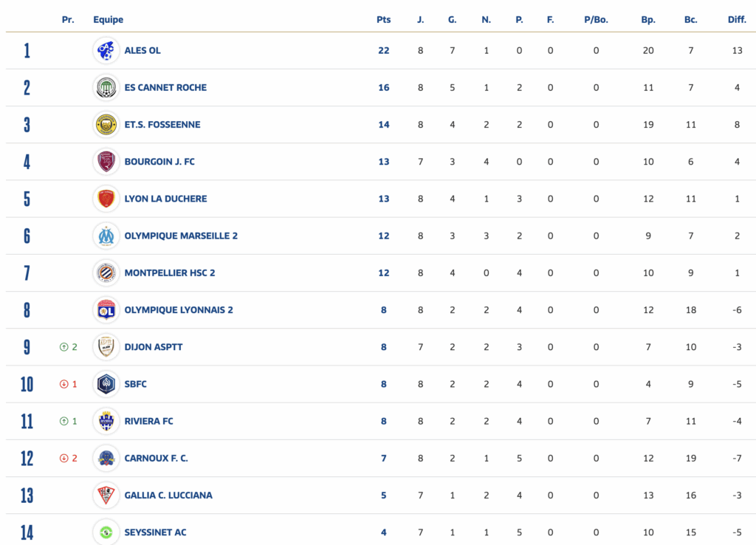756x545 pixels.
Task: Click the BOURGOIN J. FC maroon crest
Action: (x=106, y=161)
